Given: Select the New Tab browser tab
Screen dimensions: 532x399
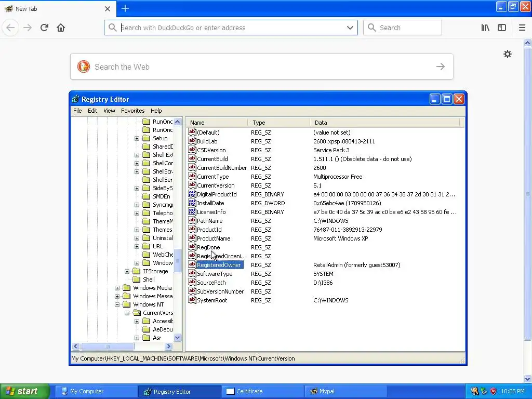Looking at the screenshot, I should pos(58,9).
